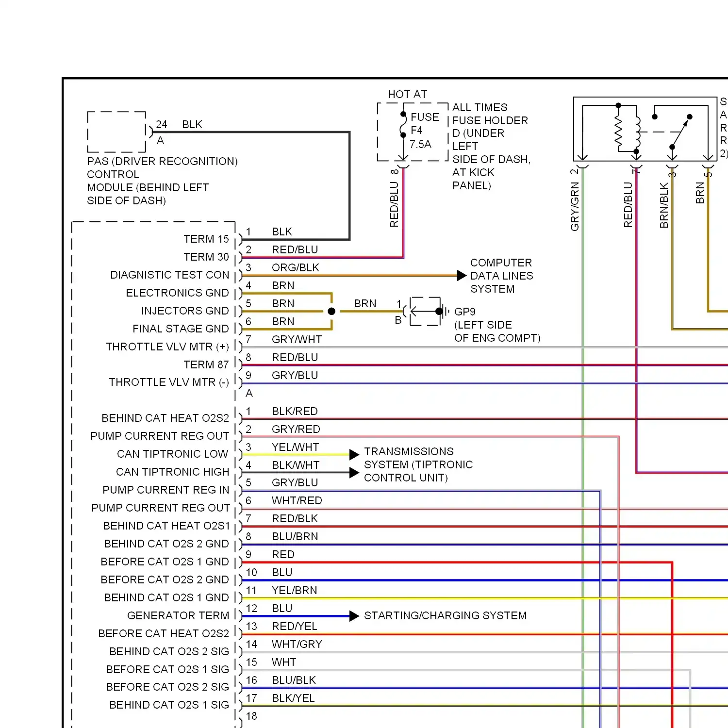The height and width of the screenshot is (728, 728).
Task: Click 'ALL TIMES FUSE HOLDER' description text
Action: tap(490, 114)
